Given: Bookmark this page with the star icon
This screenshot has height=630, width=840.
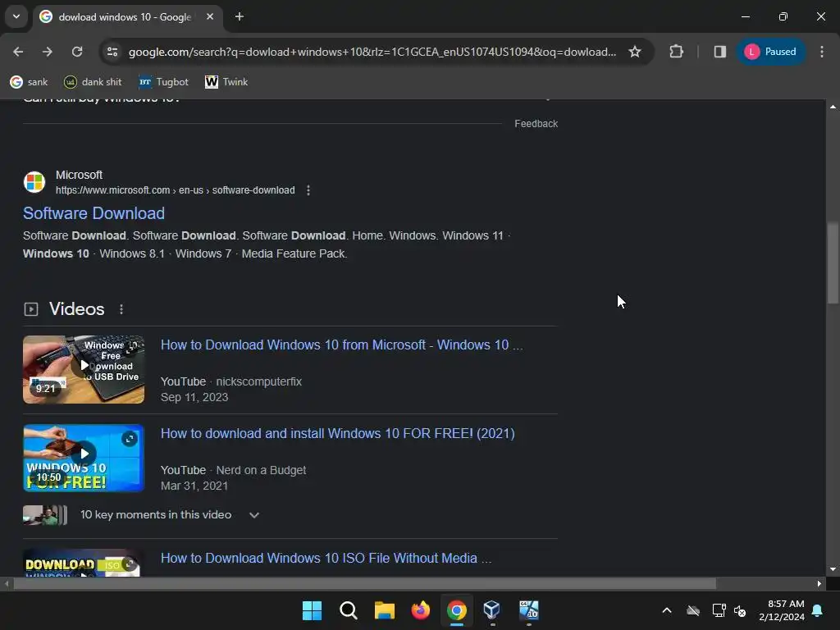Looking at the screenshot, I should (635, 52).
